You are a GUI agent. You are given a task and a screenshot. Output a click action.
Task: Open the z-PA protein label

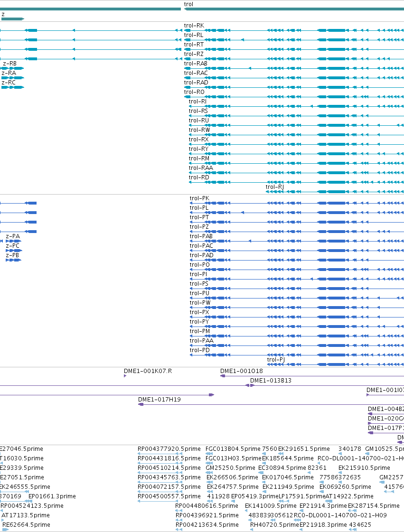click(x=13, y=236)
